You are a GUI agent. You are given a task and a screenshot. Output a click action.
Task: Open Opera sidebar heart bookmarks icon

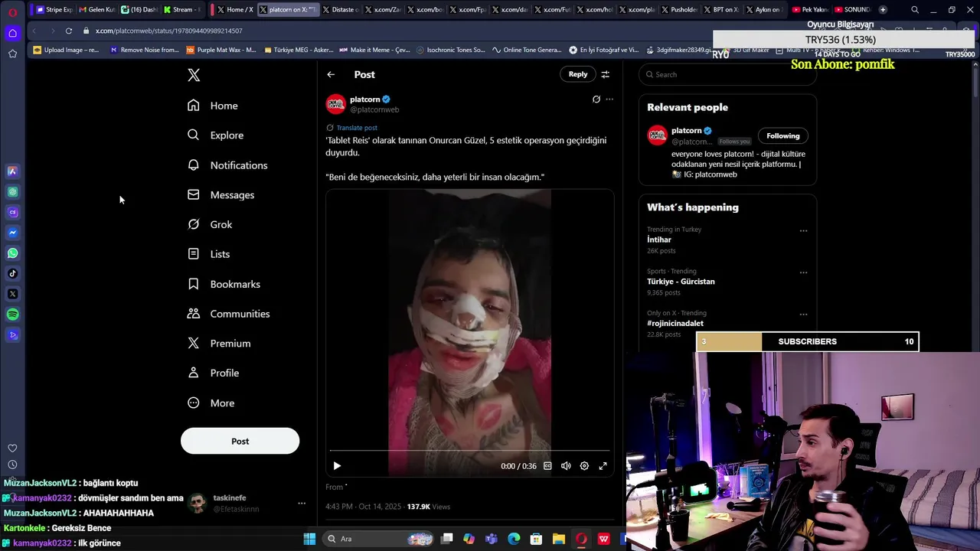(12, 448)
